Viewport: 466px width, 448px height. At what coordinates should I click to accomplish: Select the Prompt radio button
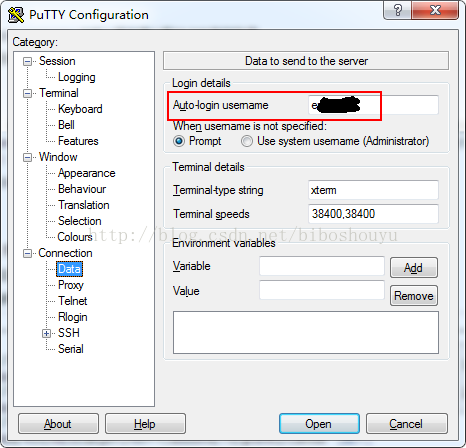pyautogui.click(x=179, y=141)
